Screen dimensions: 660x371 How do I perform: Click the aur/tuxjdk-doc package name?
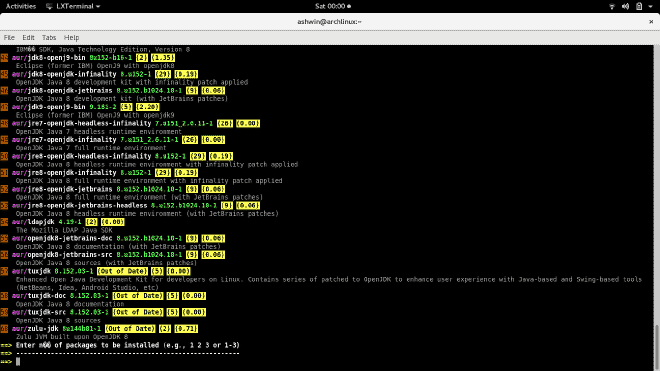(x=39, y=296)
